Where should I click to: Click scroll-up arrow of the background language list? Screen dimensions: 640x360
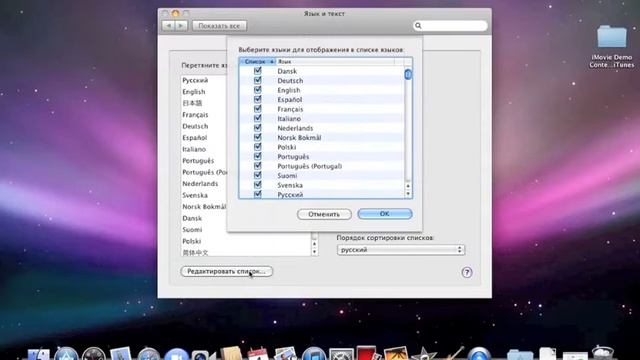(314, 244)
